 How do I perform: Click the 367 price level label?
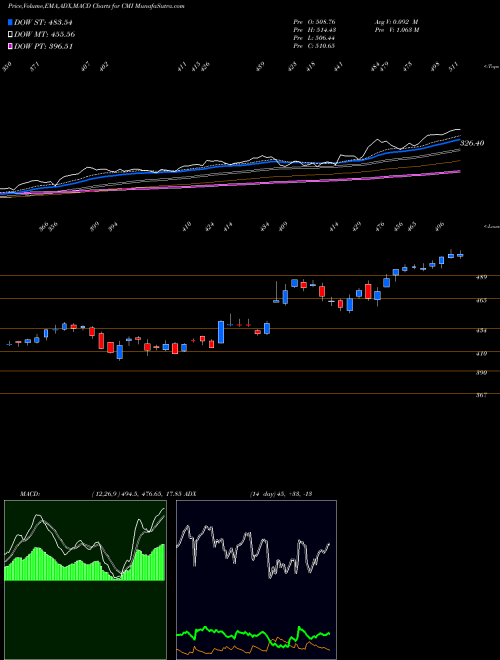coord(482,395)
